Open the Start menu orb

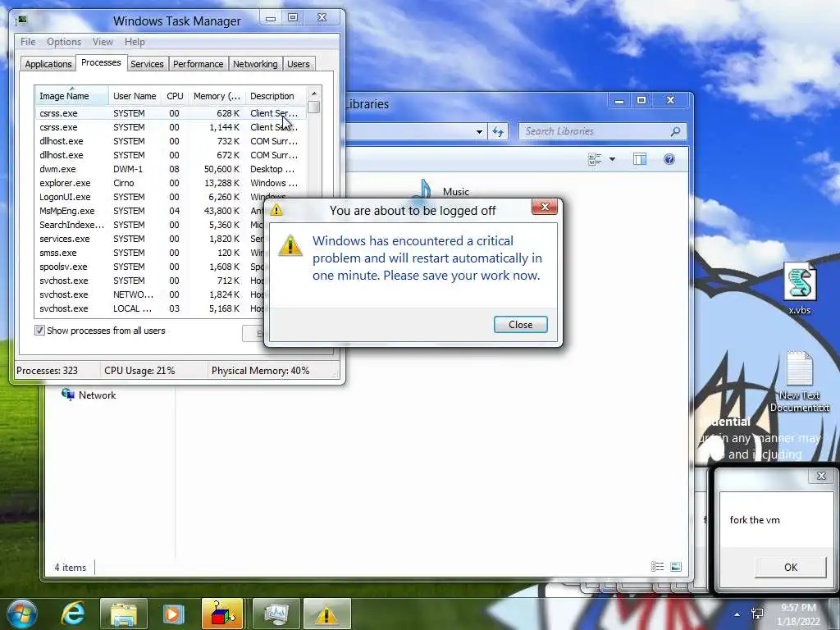(x=22, y=614)
